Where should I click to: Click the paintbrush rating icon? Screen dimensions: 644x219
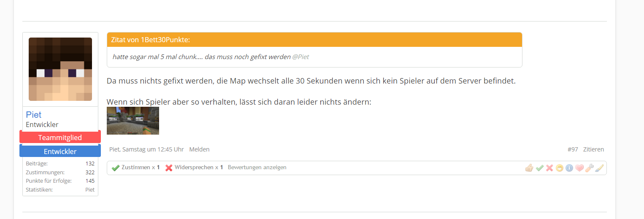click(x=600, y=168)
